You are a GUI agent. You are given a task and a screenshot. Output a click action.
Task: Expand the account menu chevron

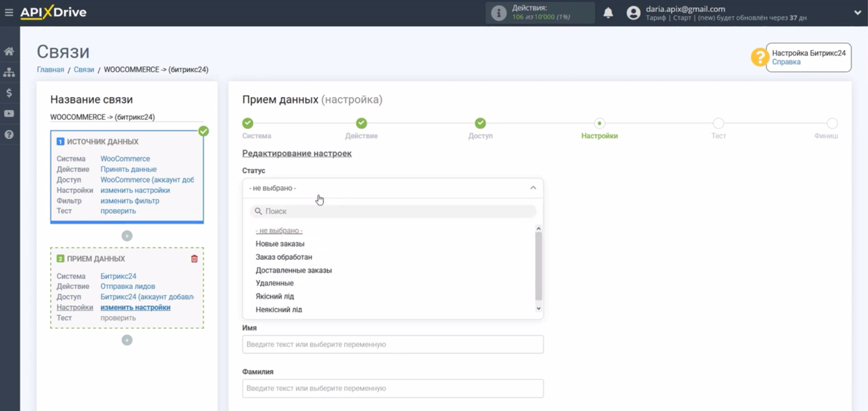tap(857, 13)
